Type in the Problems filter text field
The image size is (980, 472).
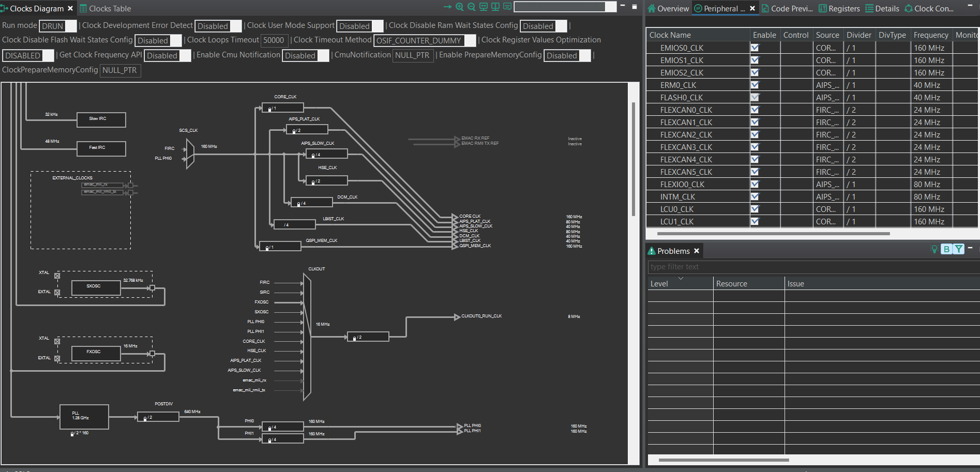[x=724, y=267]
